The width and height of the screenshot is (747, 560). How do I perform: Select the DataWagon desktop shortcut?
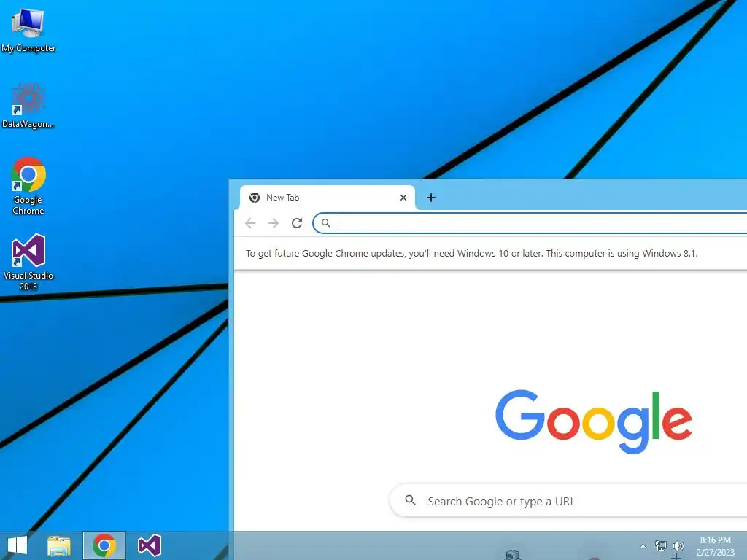coord(28,106)
